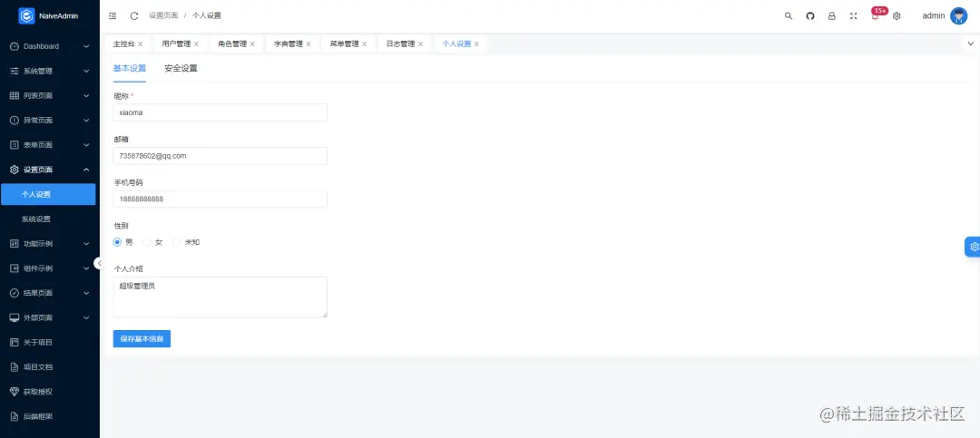Screen dimensions: 980x438
Task: Click the Dashboard gauge icon
Action: [15, 46]
